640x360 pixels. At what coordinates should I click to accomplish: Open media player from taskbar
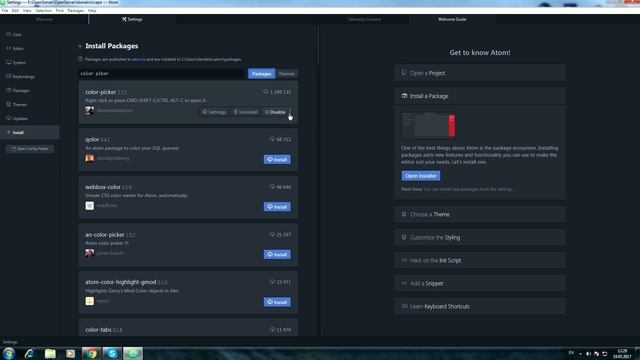pos(70,353)
